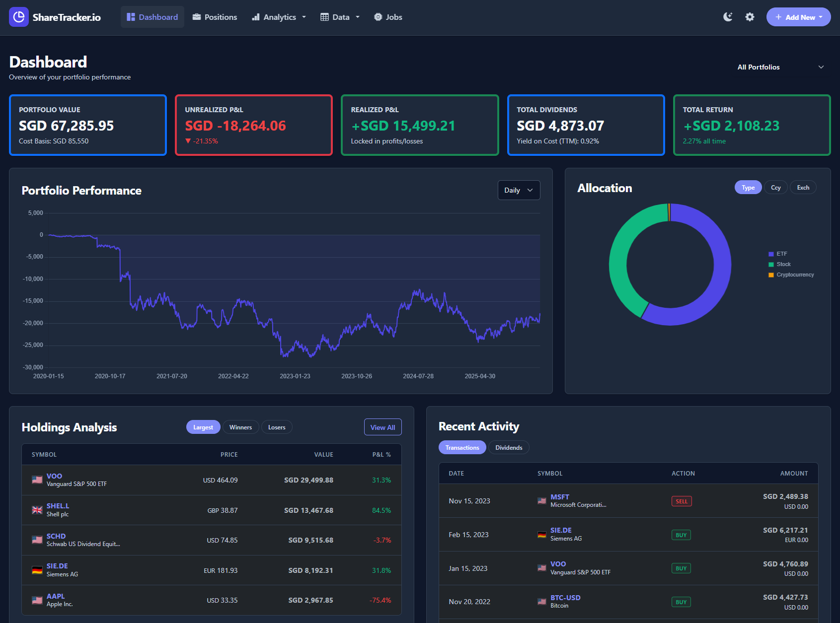Open the Analytics menu
840x623 pixels.
(279, 16)
